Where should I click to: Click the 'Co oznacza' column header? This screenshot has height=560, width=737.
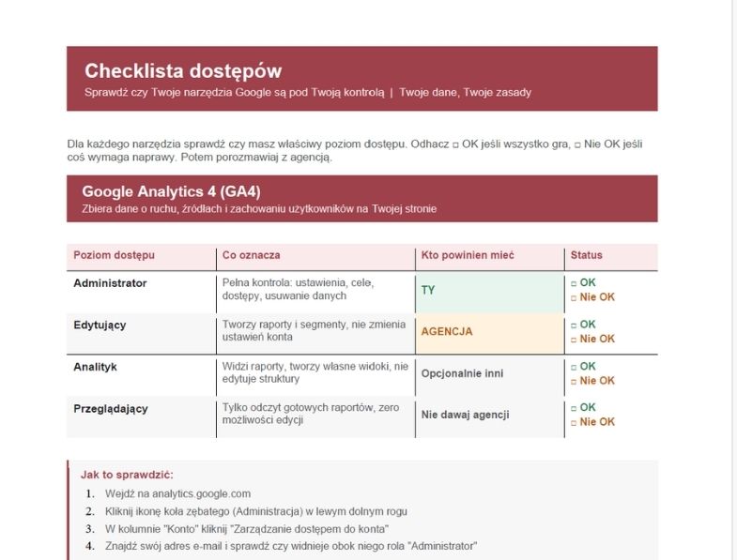[x=251, y=255]
